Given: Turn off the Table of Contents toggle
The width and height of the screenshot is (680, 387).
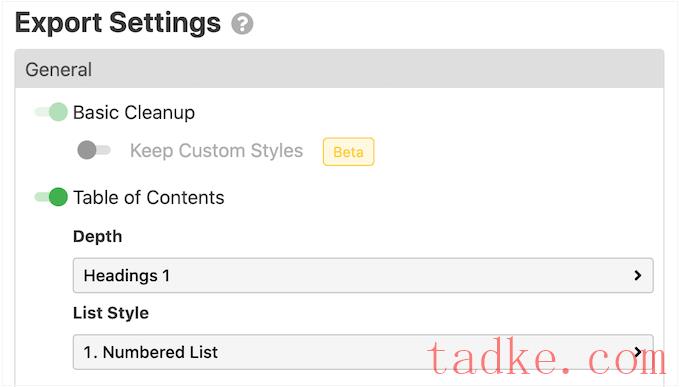Looking at the screenshot, I should click(x=51, y=197).
